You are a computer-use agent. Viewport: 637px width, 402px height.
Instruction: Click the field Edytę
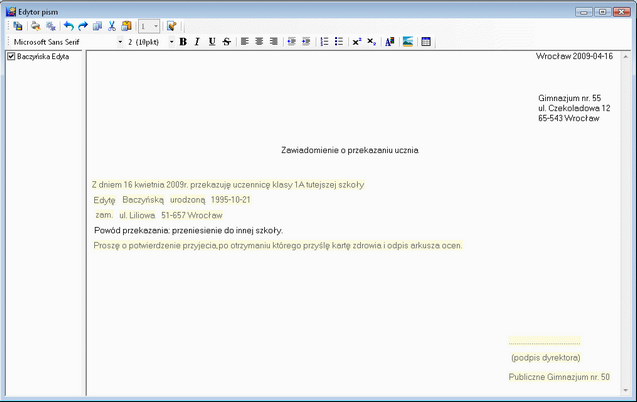tap(104, 200)
